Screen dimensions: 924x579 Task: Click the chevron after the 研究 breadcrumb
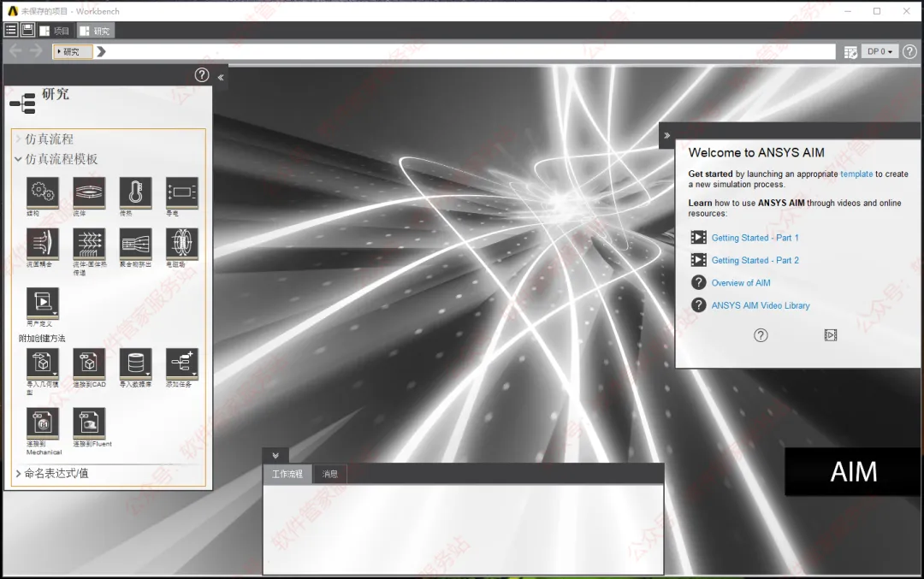tap(101, 52)
